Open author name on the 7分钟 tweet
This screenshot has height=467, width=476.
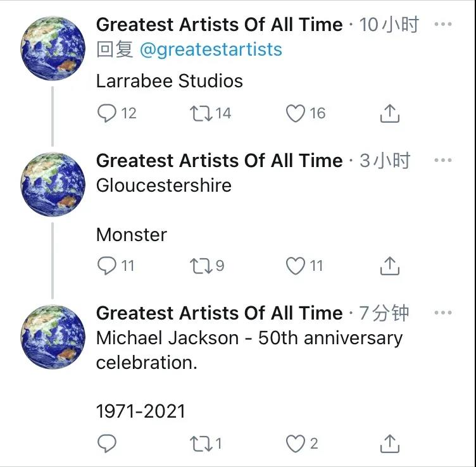pos(219,313)
